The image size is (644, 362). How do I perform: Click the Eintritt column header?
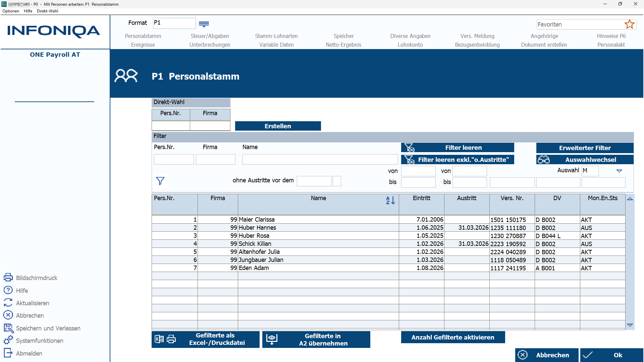(x=422, y=205)
